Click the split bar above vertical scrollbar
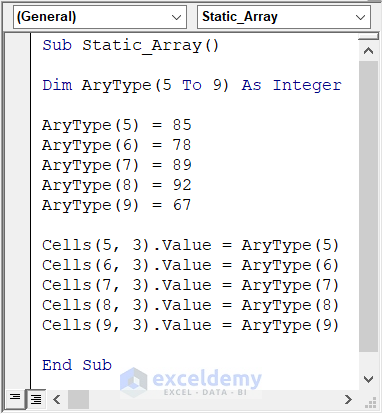Screen dimensions: 383x414 (368, 36)
